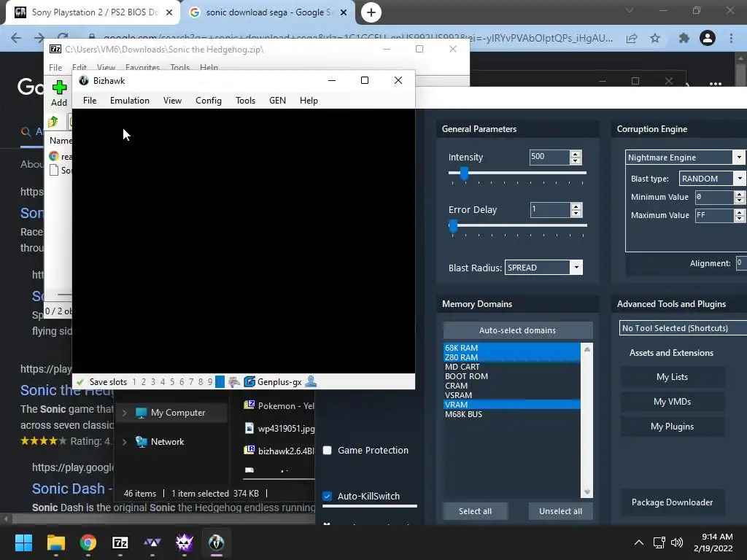Select 68K RAM memory domain
Image resolution: width=747 pixels, height=560 pixels.
pos(511,348)
